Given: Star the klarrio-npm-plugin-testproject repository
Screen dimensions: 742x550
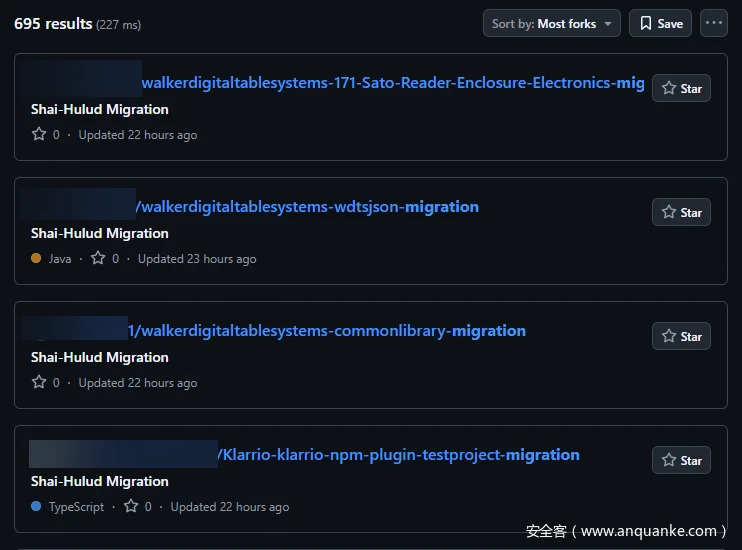Looking at the screenshot, I should [x=681, y=460].
